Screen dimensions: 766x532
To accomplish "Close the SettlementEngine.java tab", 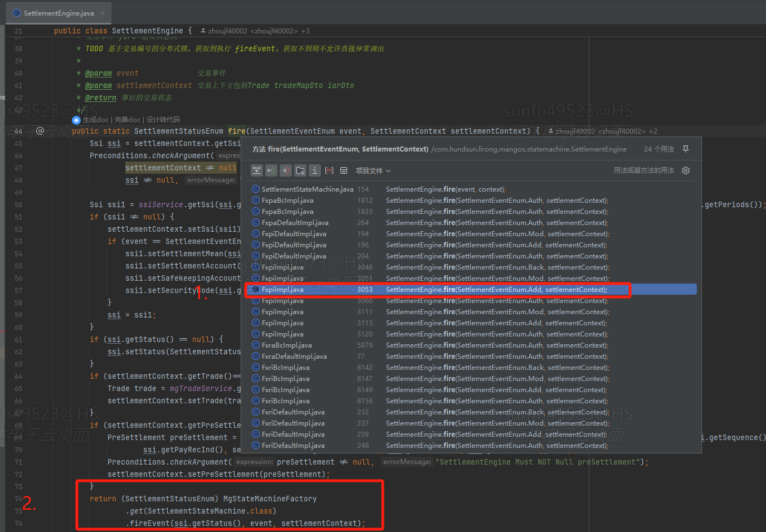I will coord(103,13).
